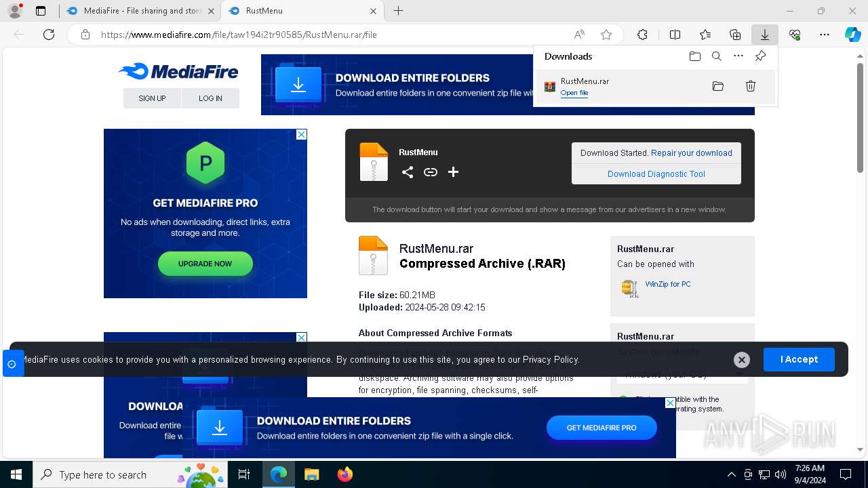This screenshot has height=488, width=868.
Task: Dismiss the cookie notice with the X
Action: tap(742, 360)
